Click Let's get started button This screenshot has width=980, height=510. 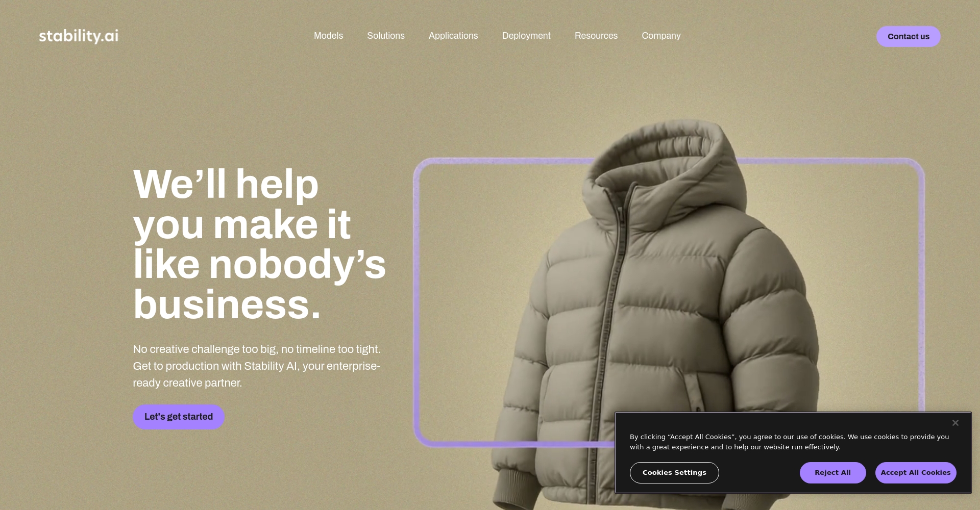pyautogui.click(x=178, y=417)
